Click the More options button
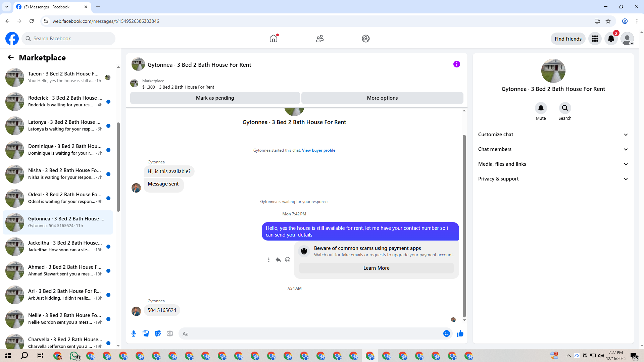 [382, 98]
